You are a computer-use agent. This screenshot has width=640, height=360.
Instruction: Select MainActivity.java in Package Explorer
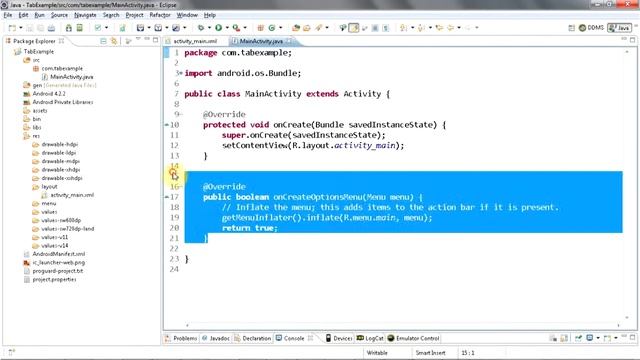coord(71,77)
